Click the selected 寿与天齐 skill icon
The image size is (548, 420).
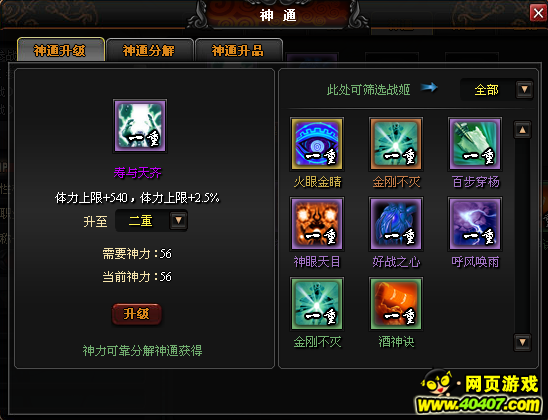(x=140, y=126)
